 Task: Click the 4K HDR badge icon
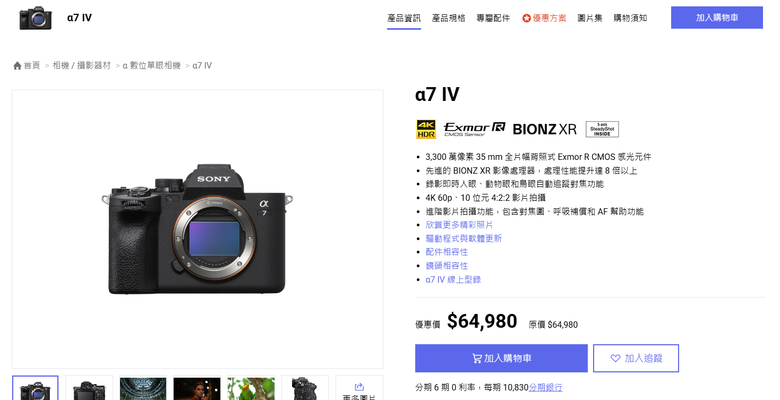coord(426,129)
